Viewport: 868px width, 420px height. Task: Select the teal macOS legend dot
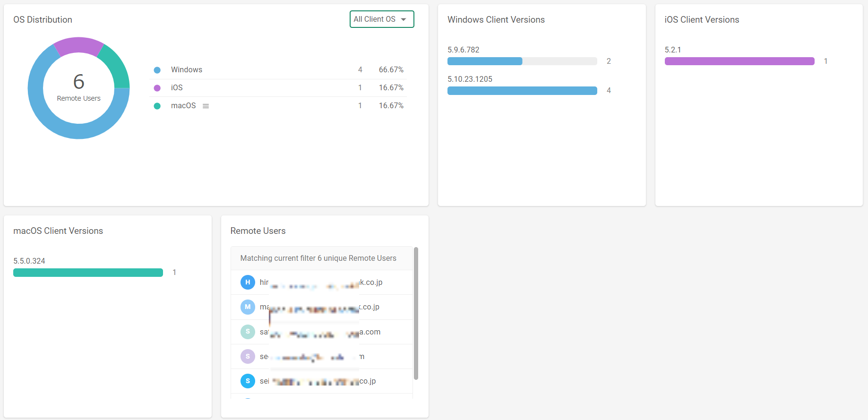click(x=157, y=106)
